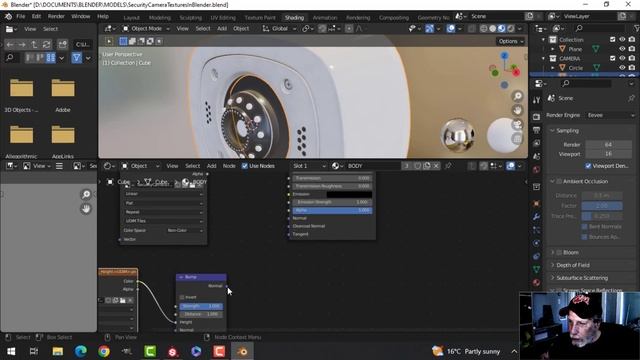This screenshot has width=640, height=360.
Task: Open the Render menu
Action: [56, 16]
